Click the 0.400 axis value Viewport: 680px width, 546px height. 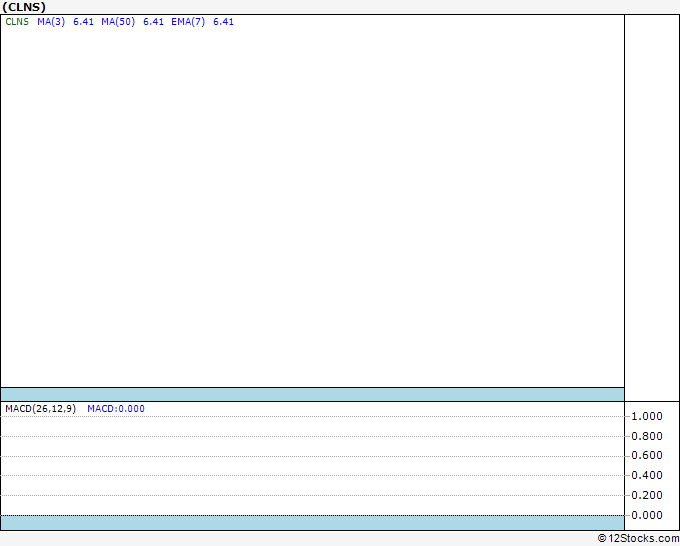647,475
